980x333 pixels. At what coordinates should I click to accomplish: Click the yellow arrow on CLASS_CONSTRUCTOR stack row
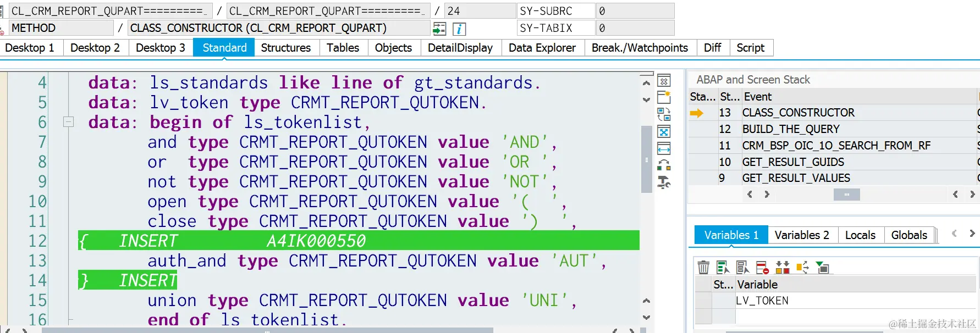click(697, 113)
